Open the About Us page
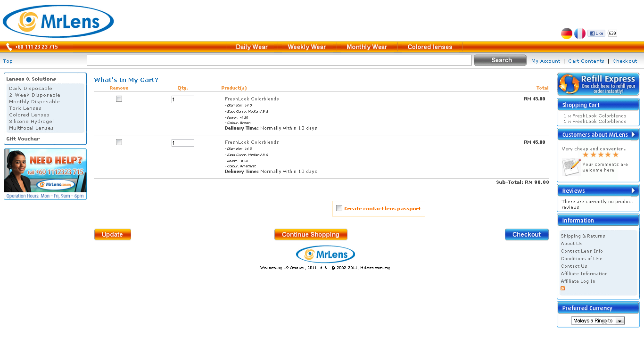Viewport: 644px width, 362px height. (571, 243)
